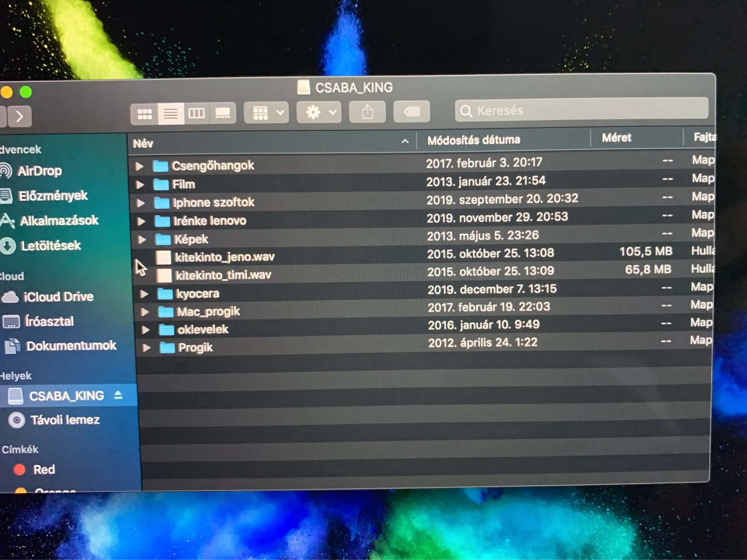Switch to column view mode
Viewport: 747px width, 560px height.
[x=196, y=113]
